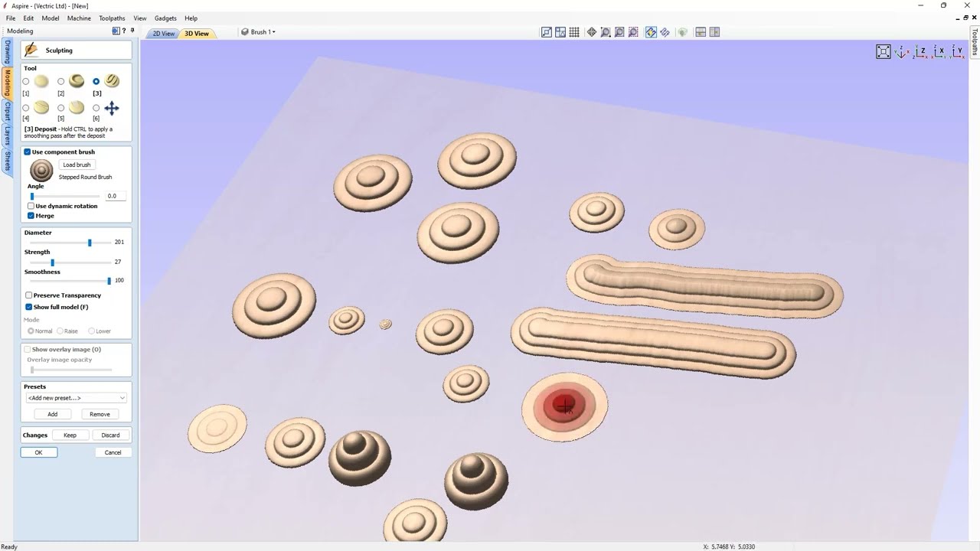Click the Angle value field 0.0
Image resolution: width=980 pixels, height=551 pixels.
[x=116, y=196]
